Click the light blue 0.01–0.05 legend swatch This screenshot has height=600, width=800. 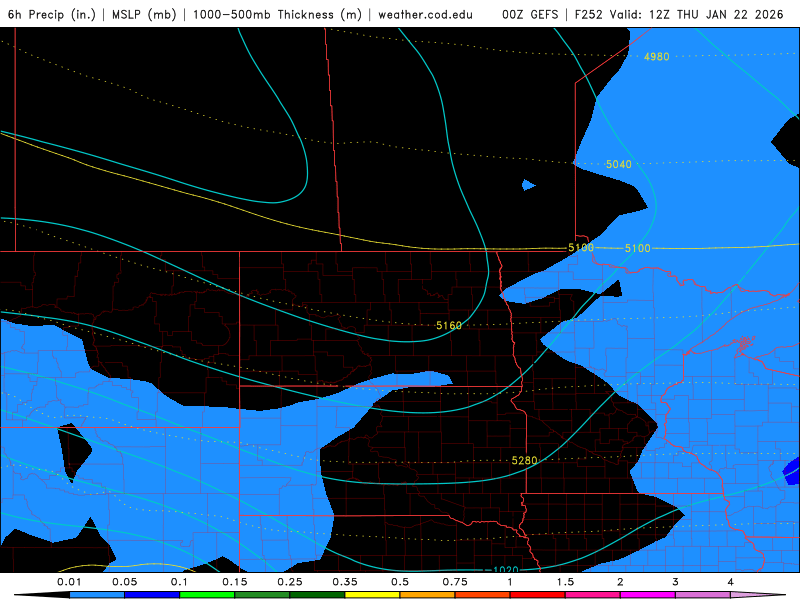[x=97, y=595]
